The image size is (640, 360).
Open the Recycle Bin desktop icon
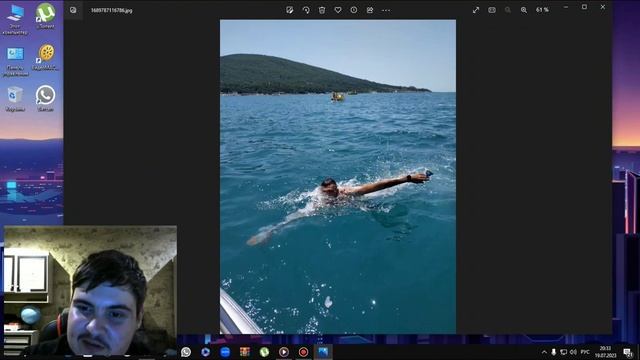15,99
